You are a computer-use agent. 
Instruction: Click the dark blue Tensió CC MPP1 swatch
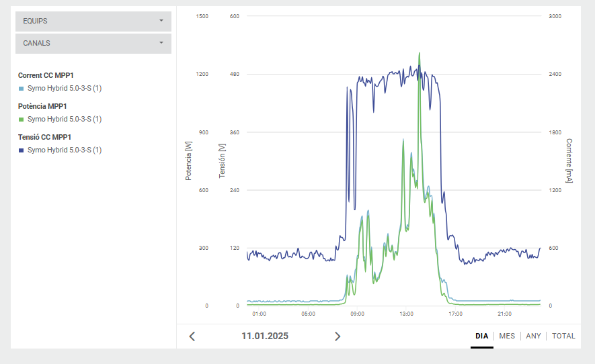point(21,150)
